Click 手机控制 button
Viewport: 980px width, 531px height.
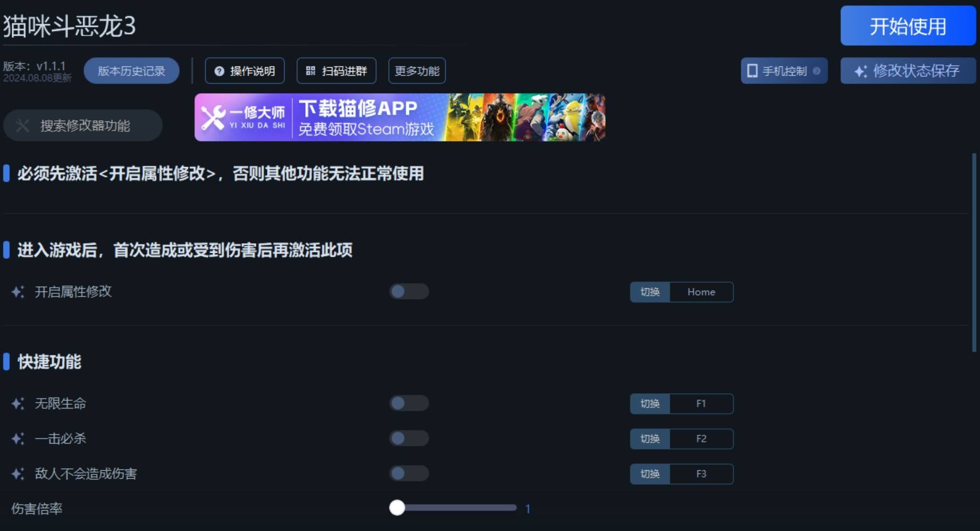coord(784,71)
